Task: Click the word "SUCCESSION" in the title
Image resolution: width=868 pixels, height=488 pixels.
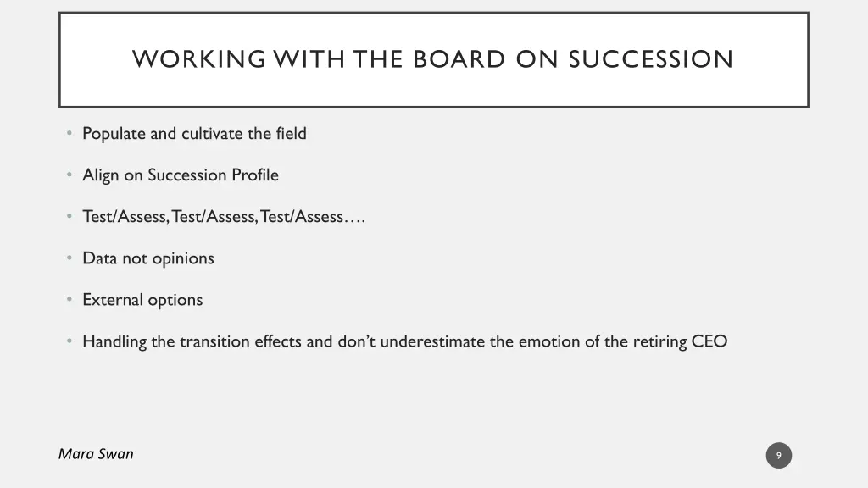Action: [x=650, y=59]
